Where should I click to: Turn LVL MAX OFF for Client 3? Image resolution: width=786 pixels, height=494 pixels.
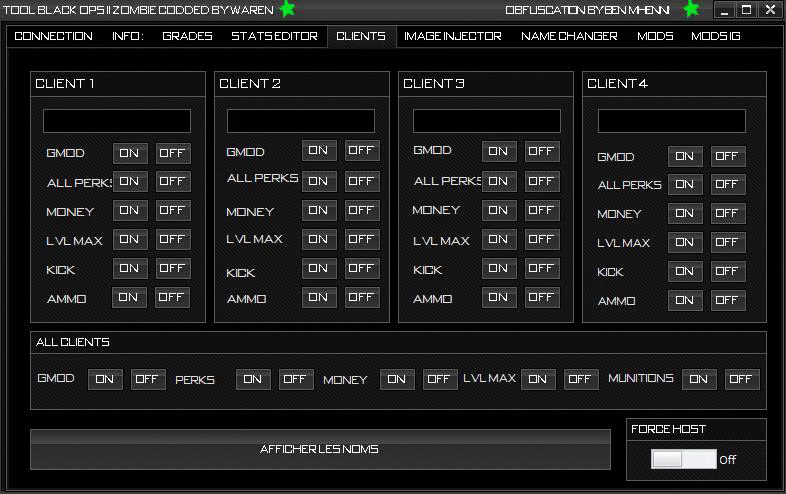pos(542,239)
